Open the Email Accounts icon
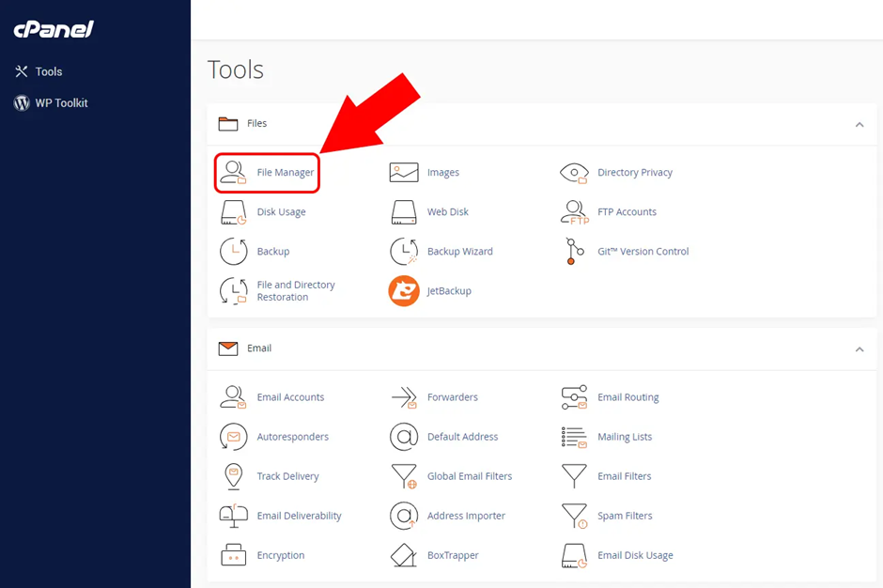Image resolution: width=883 pixels, height=588 pixels. click(233, 397)
